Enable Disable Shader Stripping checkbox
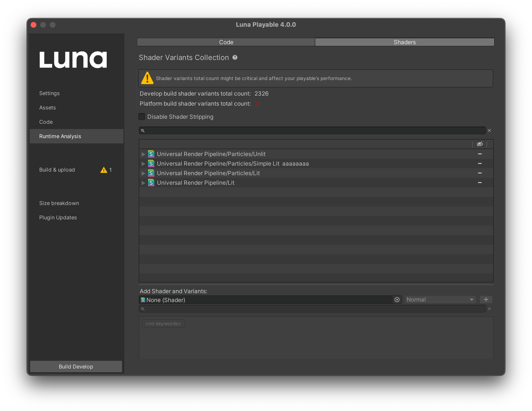The width and height of the screenshot is (532, 411). click(142, 117)
